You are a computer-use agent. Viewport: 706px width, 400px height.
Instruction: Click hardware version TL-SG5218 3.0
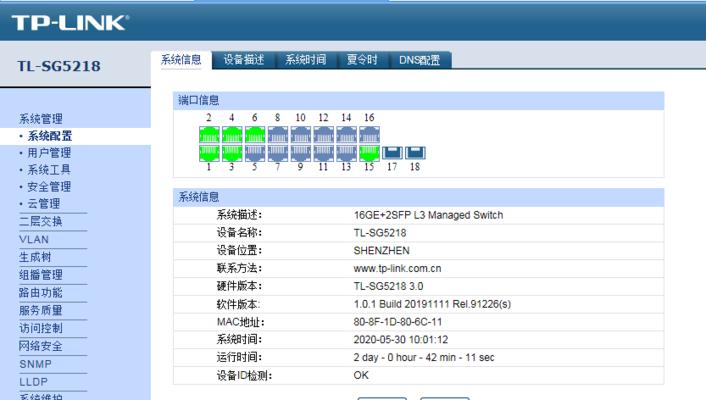[x=388, y=286]
